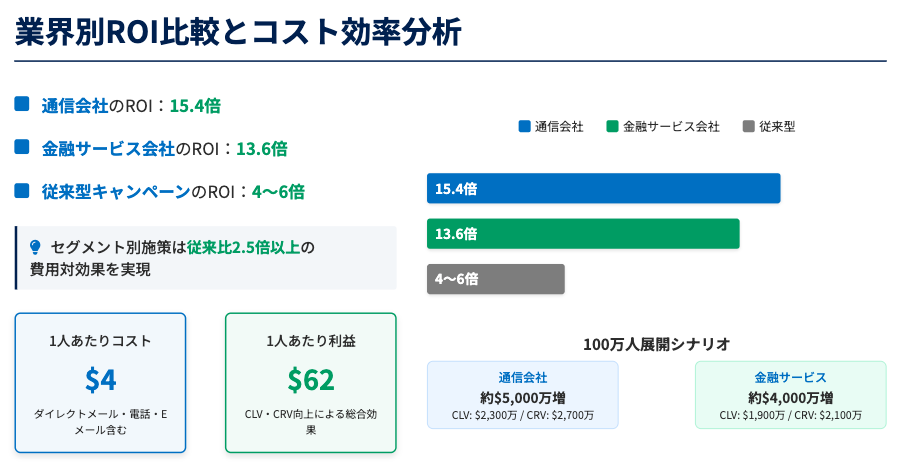Screen dimensions: 907x469
Task: Click the 従来型キャンペーン link text
Action: (115, 191)
